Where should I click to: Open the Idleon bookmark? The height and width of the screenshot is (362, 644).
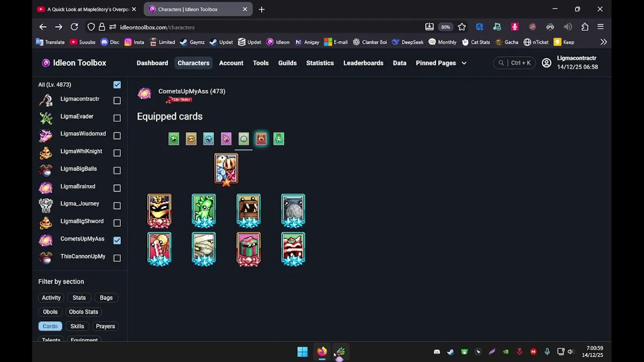click(x=278, y=42)
